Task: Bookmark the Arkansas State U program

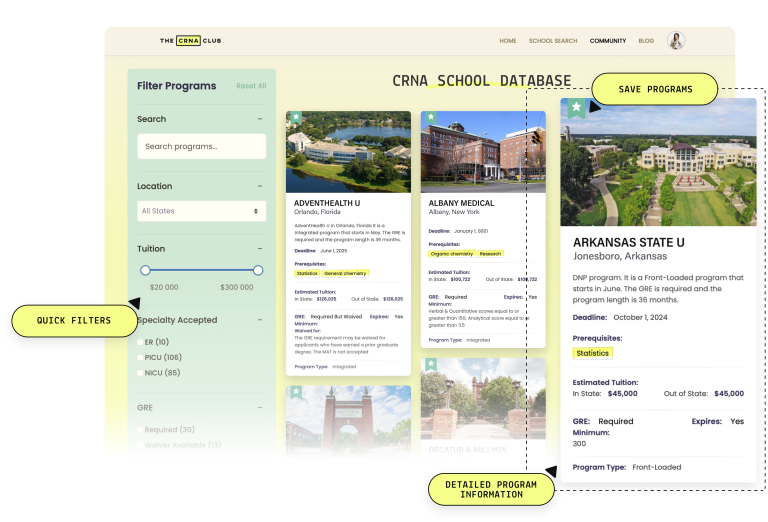Action: tap(576, 108)
